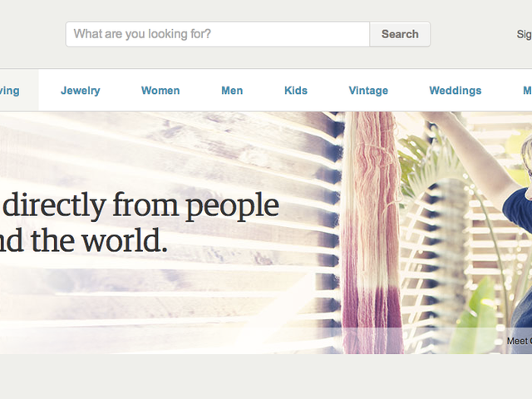
Task: Open the partially visible Sign in link
Action: click(x=525, y=34)
